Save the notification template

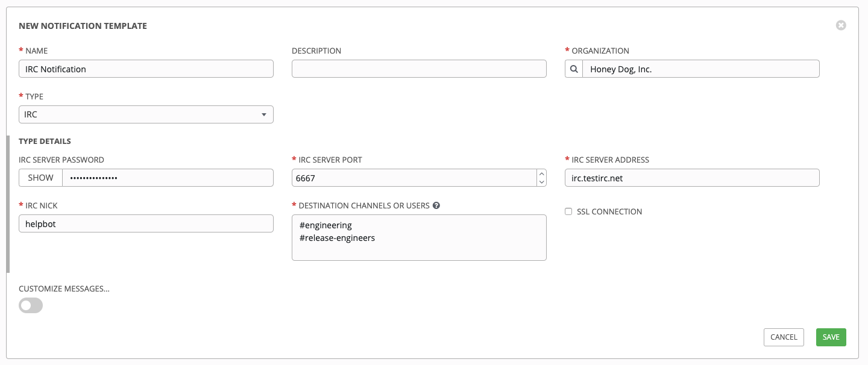(831, 337)
